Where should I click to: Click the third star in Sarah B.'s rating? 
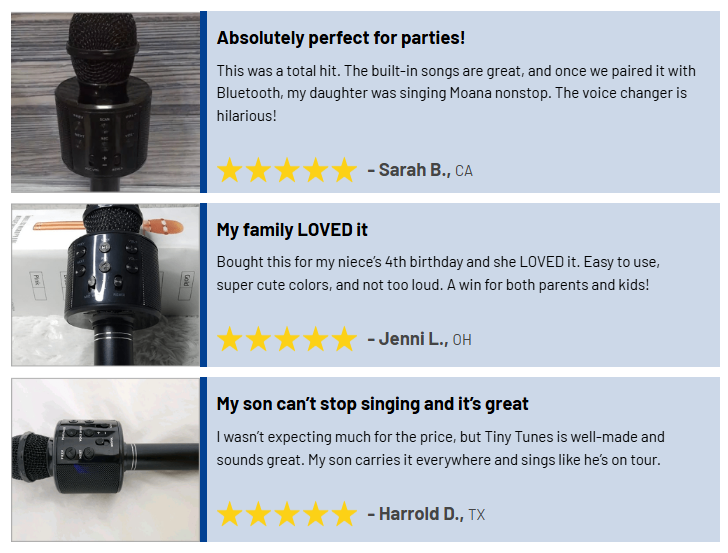tap(287, 170)
